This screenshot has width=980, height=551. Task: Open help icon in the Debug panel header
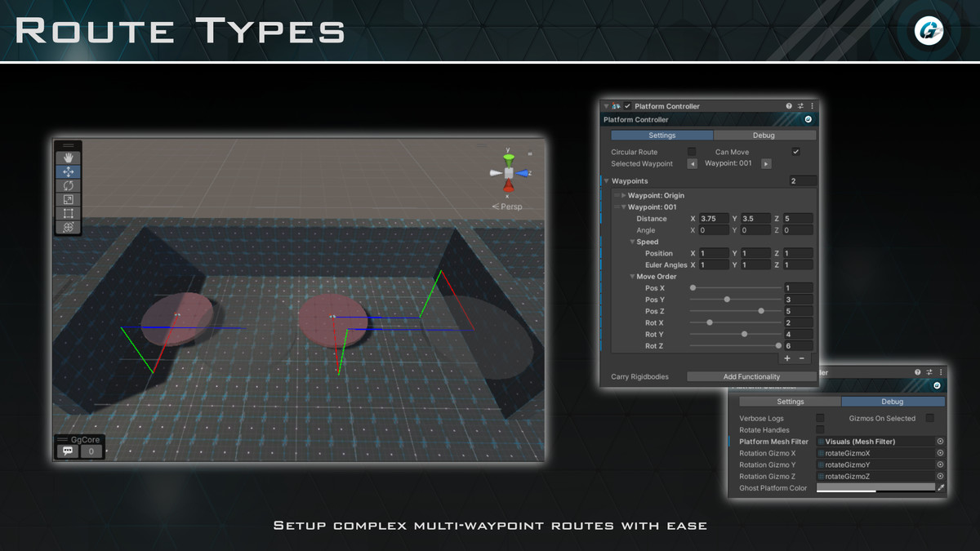pyautogui.click(x=919, y=372)
